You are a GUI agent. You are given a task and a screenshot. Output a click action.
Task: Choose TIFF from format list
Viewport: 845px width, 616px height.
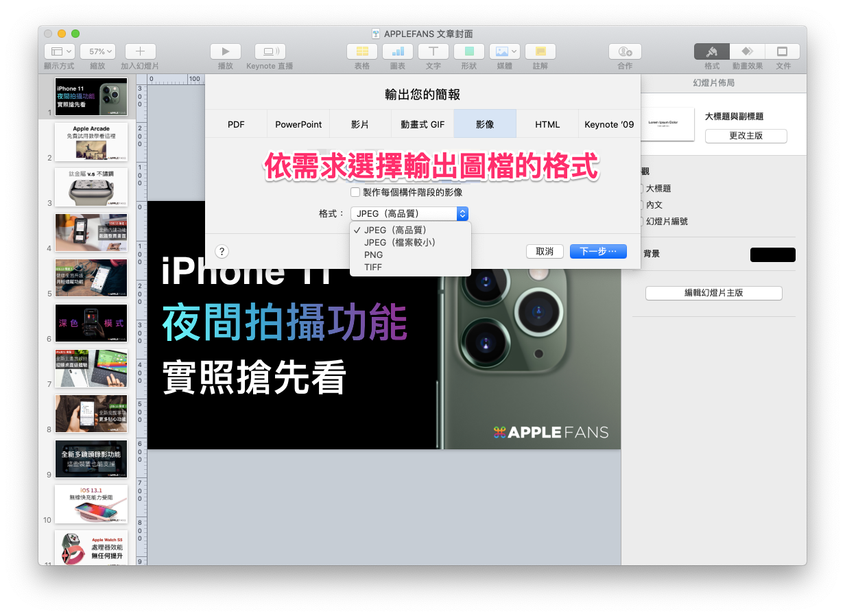coord(410,267)
